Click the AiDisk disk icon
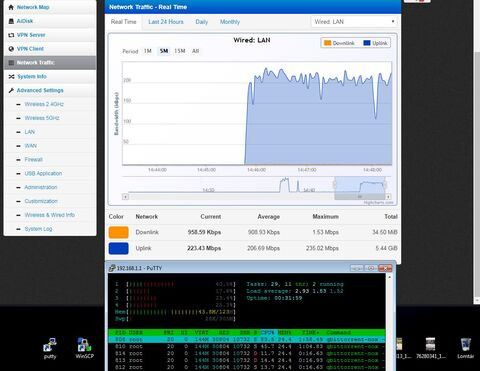The image size is (480, 371). [x=11, y=21]
